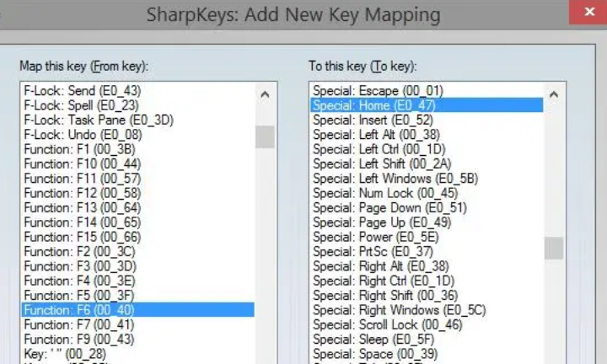The height and width of the screenshot is (364, 607).
Task: Choose 'Function: F10 (00_44)' as From key
Action: click(137, 164)
